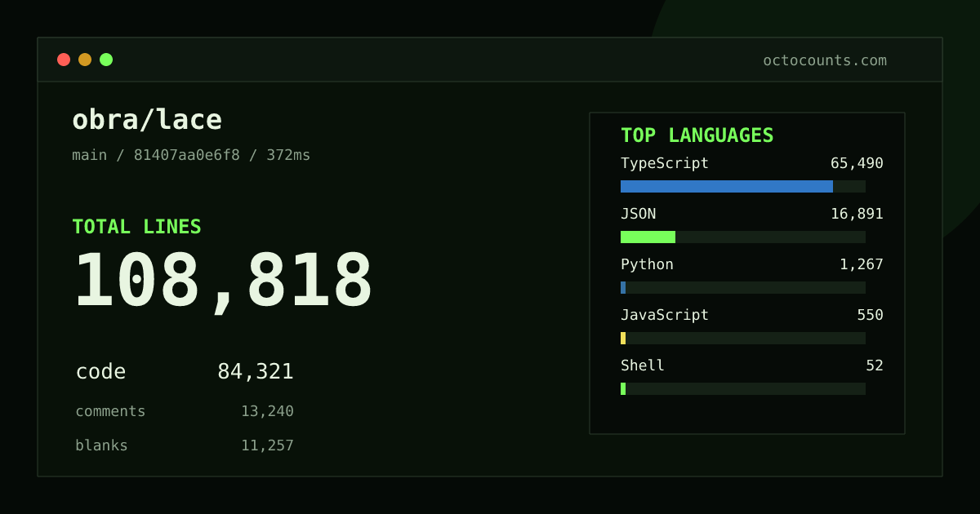Click the yellow minimize dot
Screen dimensions: 980x514
(85, 60)
